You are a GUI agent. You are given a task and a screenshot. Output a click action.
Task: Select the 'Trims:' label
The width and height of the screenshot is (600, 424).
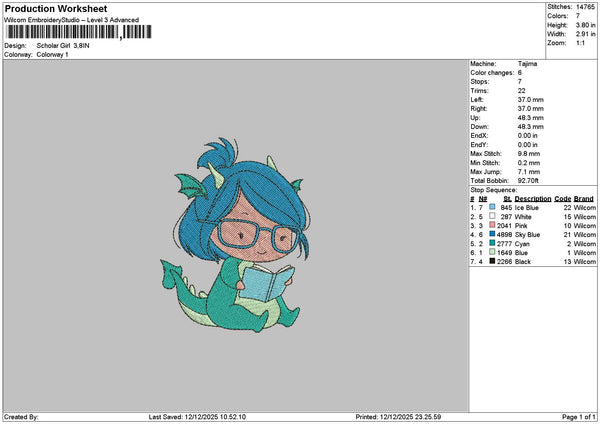coord(479,91)
